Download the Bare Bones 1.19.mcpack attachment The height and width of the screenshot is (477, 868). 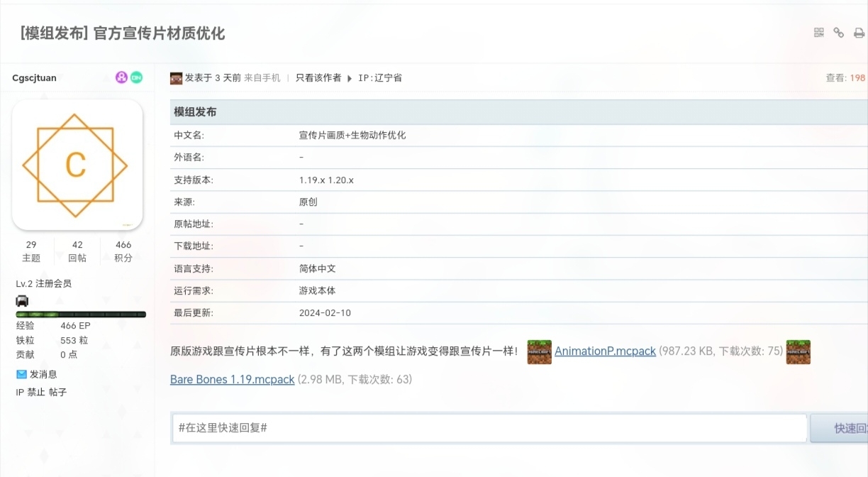[232, 380]
